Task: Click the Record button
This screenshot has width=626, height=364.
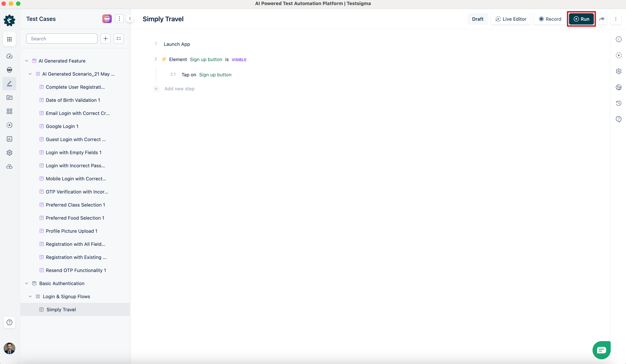Action: click(x=550, y=19)
